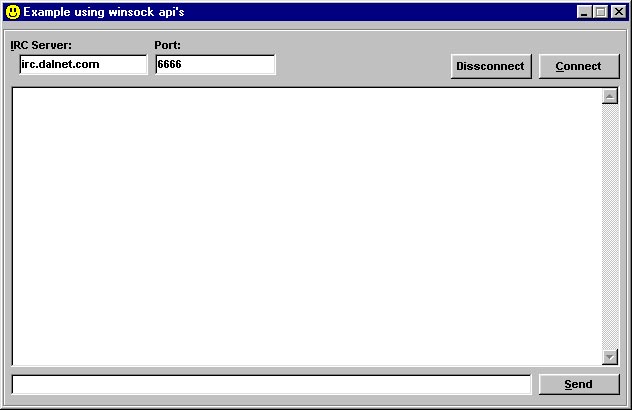Click the "Port:" label
The image size is (632, 410).
pos(167,45)
